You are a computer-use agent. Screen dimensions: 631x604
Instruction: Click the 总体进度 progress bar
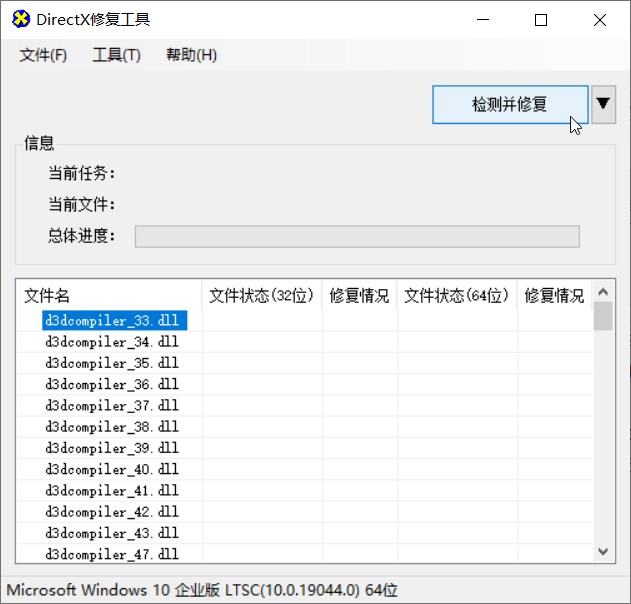357,236
